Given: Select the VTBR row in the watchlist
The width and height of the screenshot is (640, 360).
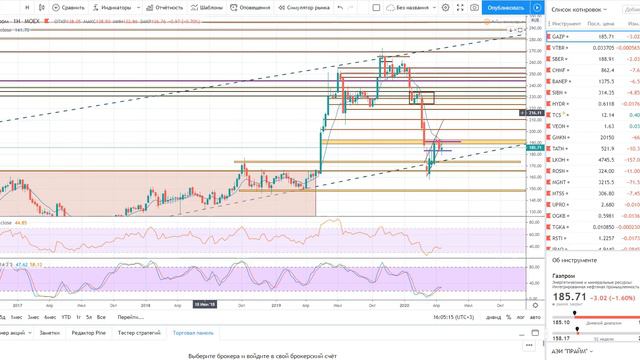Looking at the screenshot, I should [x=593, y=48].
